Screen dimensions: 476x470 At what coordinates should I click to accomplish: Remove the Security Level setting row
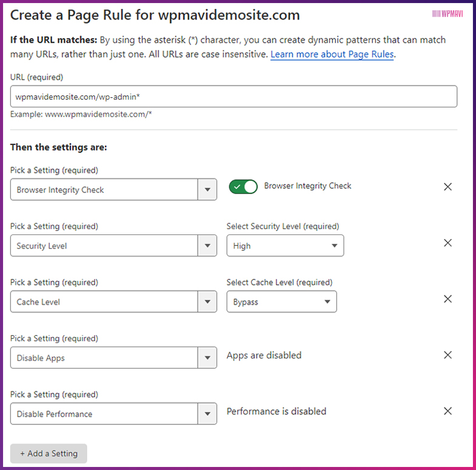pyautogui.click(x=448, y=243)
